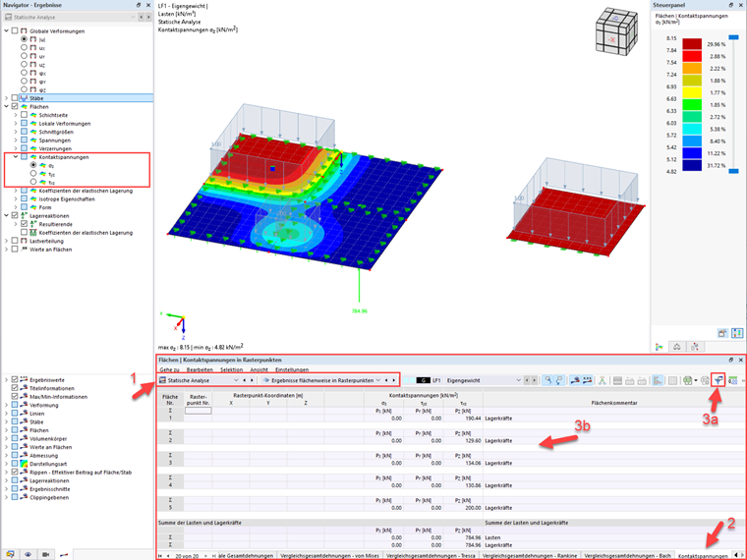The width and height of the screenshot is (747, 560).
Task: Open Excel export icon in results toolbar
Action: tap(688, 380)
